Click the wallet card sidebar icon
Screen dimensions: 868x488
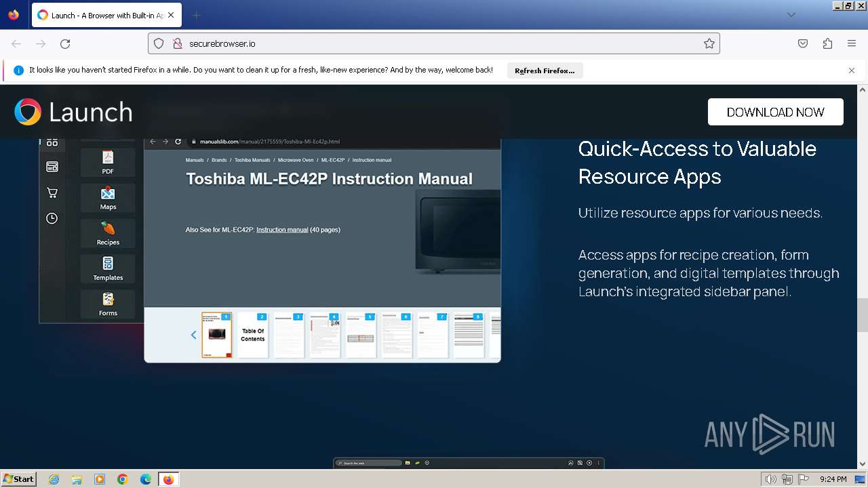(x=52, y=167)
